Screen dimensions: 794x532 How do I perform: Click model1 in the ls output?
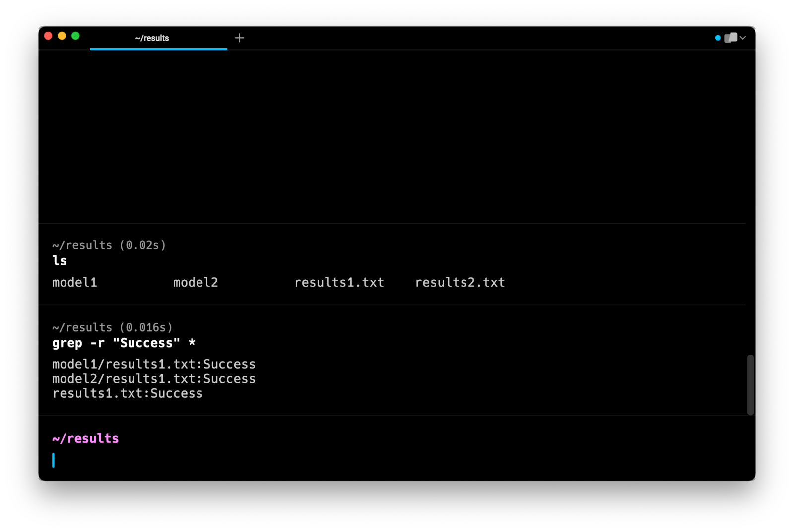point(74,283)
